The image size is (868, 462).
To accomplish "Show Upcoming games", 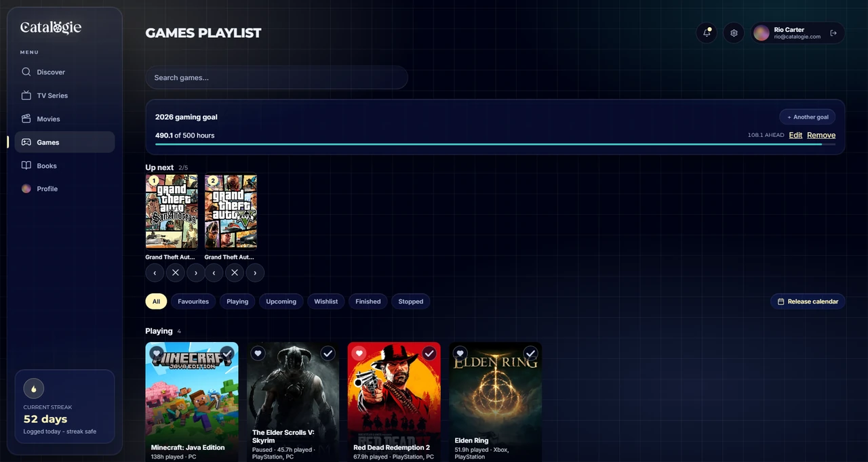I will pyautogui.click(x=281, y=301).
